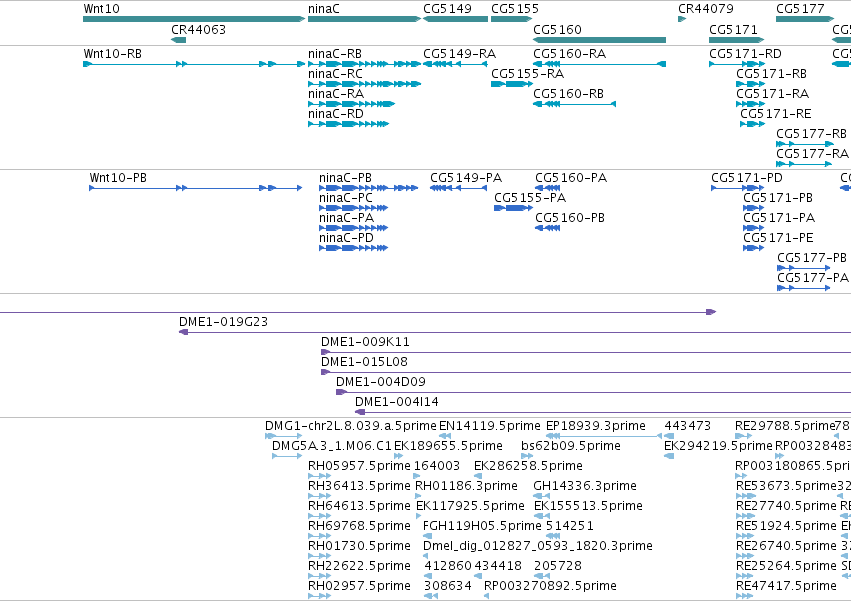Click EST RE29788.5prime
Screen dimensions: 851x601
pyautogui.click(x=744, y=436)
